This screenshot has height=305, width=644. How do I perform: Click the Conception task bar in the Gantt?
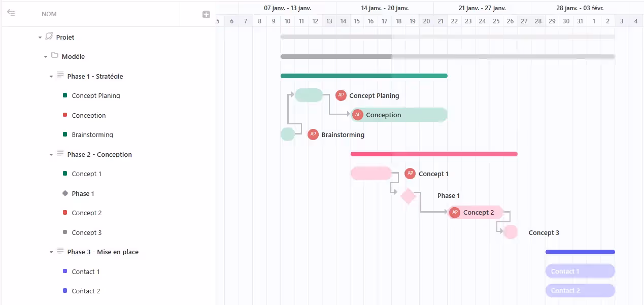pyautogui.click(x=406, y=115)
